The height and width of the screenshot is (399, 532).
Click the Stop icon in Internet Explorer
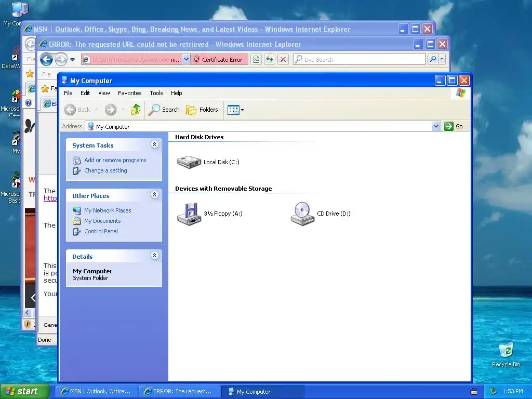tap(283, 60)
